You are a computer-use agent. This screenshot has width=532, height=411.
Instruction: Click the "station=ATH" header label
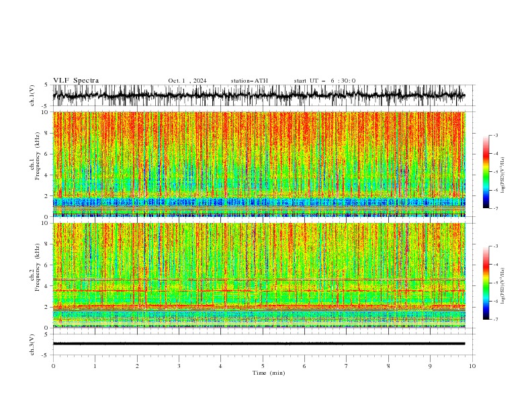click(x=249, y=81)
